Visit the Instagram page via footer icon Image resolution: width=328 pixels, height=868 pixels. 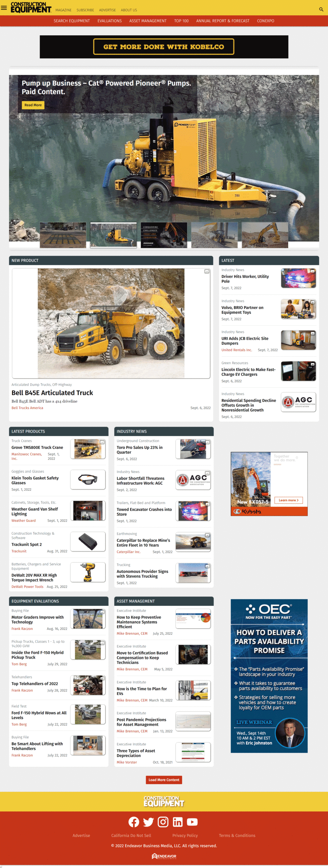pos(163,822)
